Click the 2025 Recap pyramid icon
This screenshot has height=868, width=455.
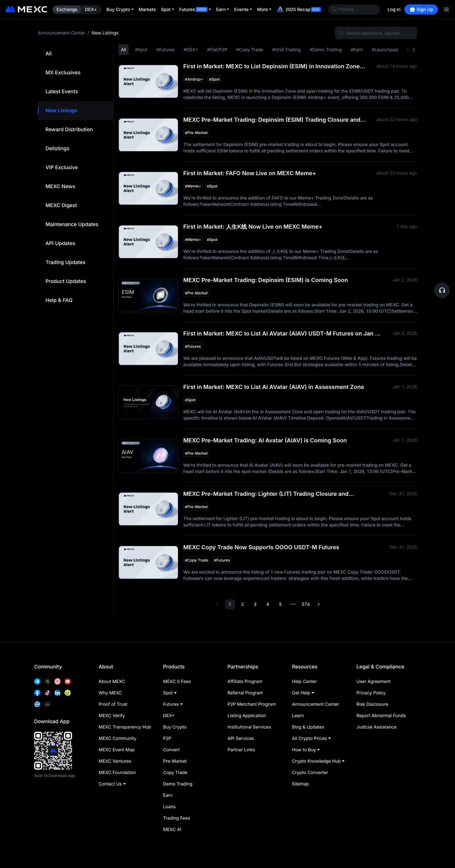coord(280,9)
